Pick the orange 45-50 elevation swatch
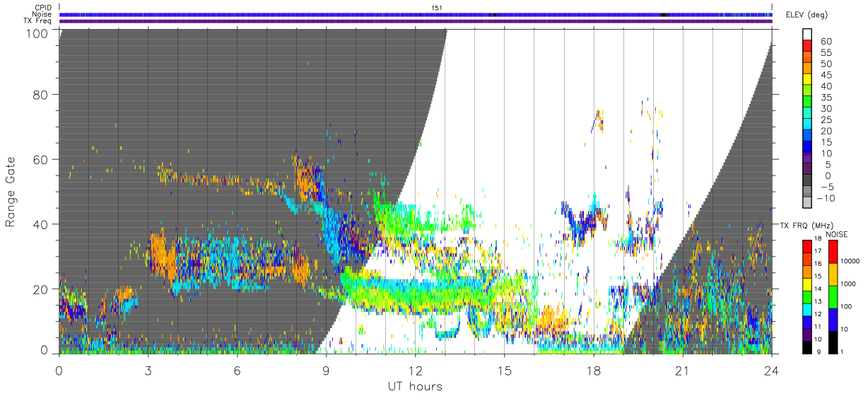This screenshot has width=868, height=401. coord(807,68)
